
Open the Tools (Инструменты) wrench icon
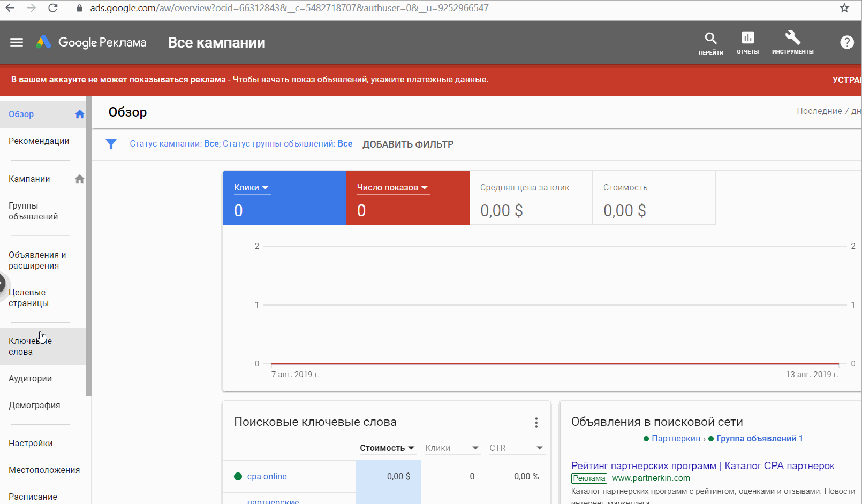pyautogui.click(x=792, y=39)
